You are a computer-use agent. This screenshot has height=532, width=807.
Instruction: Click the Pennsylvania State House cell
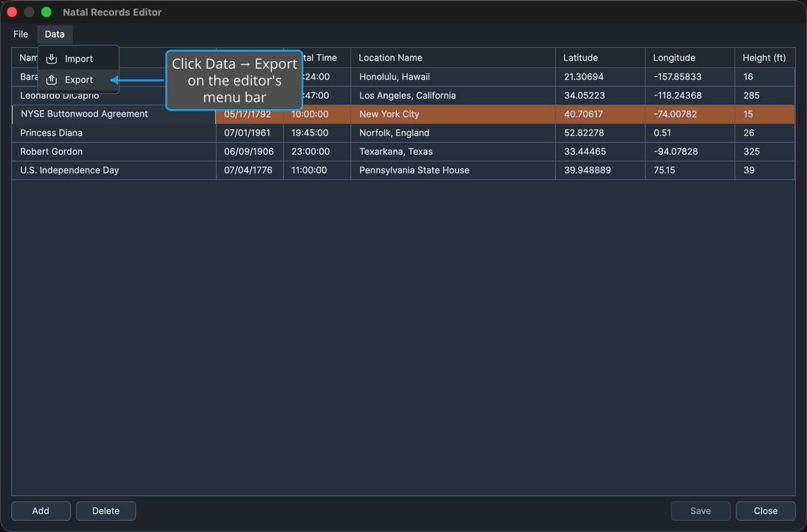pyautogui.click(x=453, y=170)
